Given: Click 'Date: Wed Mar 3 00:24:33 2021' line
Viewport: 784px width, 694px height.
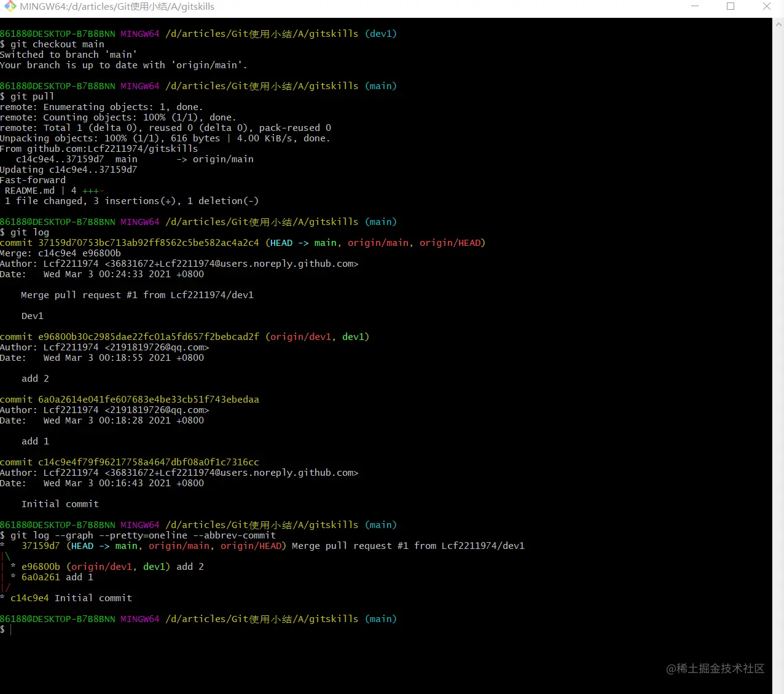Looking at the screenshot, I should 102,274.
